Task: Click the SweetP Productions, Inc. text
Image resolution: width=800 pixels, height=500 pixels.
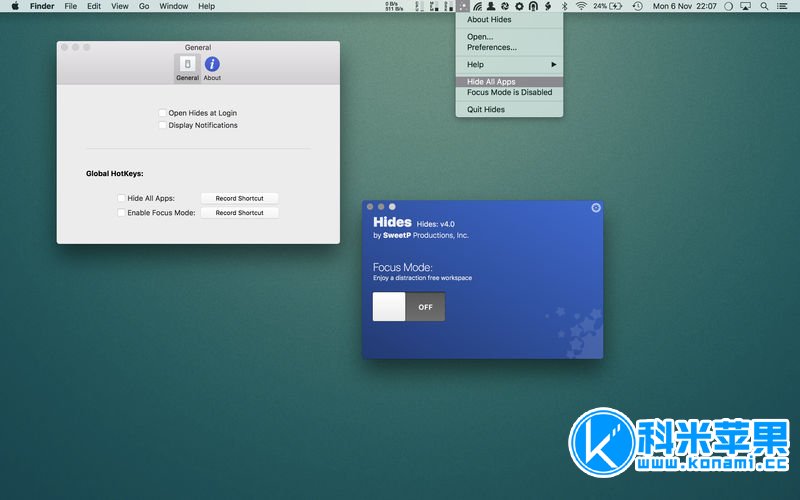Action: 426,235
